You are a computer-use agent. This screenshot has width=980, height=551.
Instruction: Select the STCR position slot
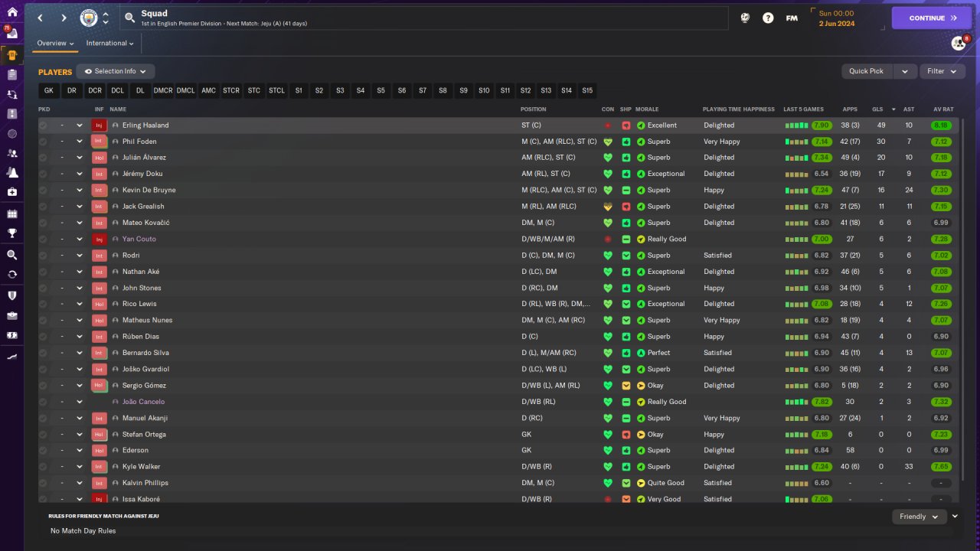pos(231,90)
